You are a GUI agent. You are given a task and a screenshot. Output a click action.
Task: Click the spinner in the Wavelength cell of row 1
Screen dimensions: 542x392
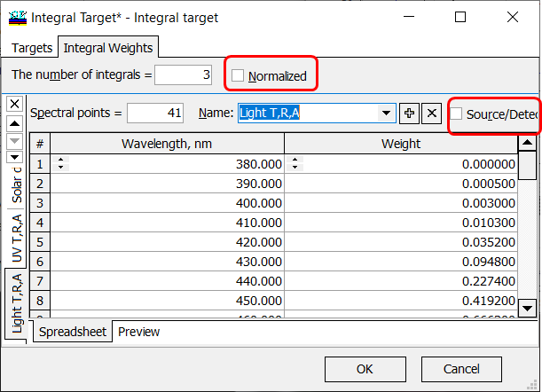point(60,164)
